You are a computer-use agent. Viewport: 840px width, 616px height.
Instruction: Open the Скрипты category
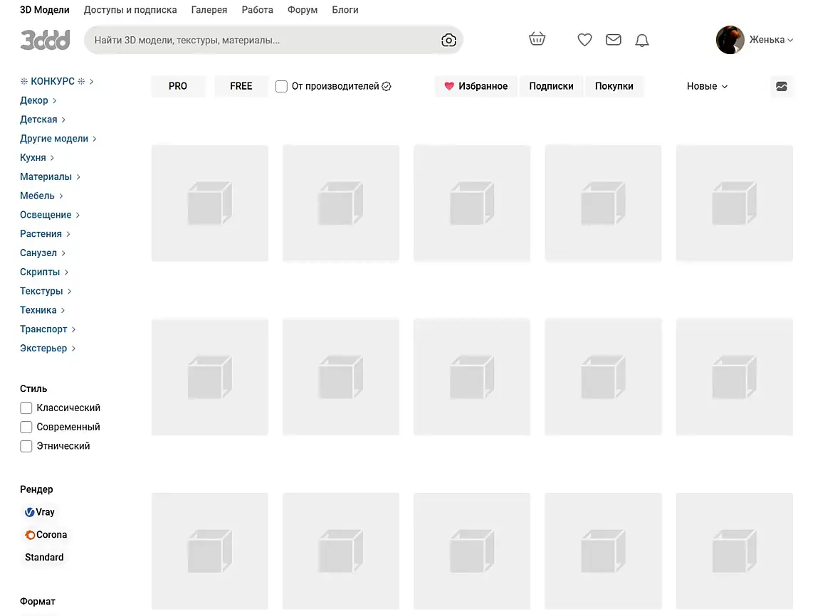coord(44,272)
